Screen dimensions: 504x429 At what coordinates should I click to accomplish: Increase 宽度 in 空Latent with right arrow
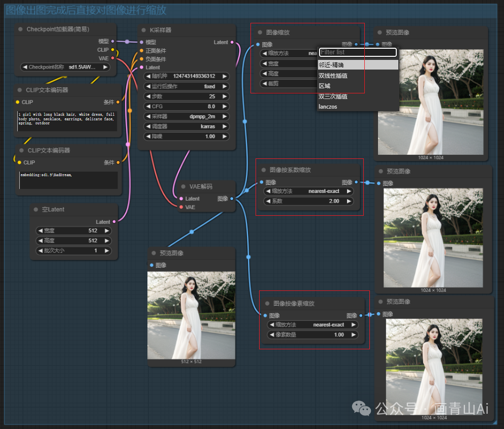107,230
